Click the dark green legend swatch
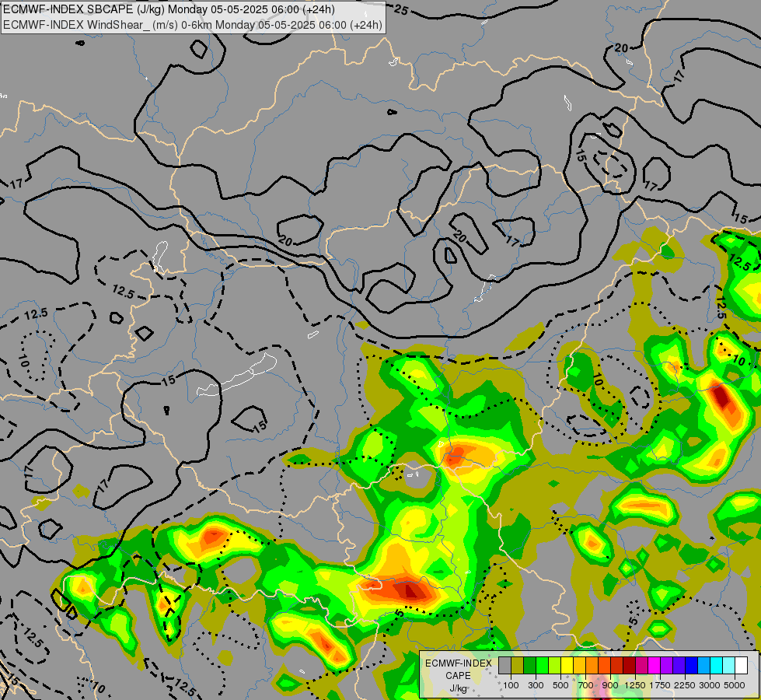Screen dimensions: 761x700 coord(530,666)
